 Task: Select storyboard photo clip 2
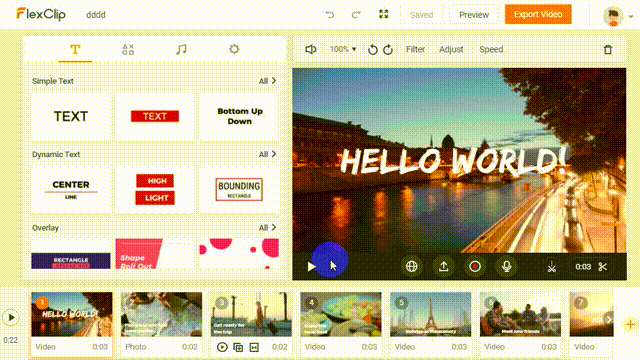[161, 314]
